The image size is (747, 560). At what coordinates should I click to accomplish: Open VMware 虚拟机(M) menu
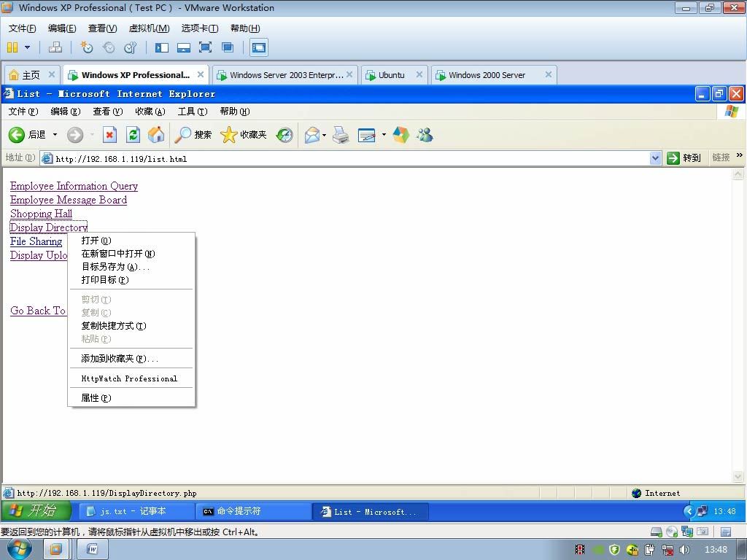(x=149, y=28)
